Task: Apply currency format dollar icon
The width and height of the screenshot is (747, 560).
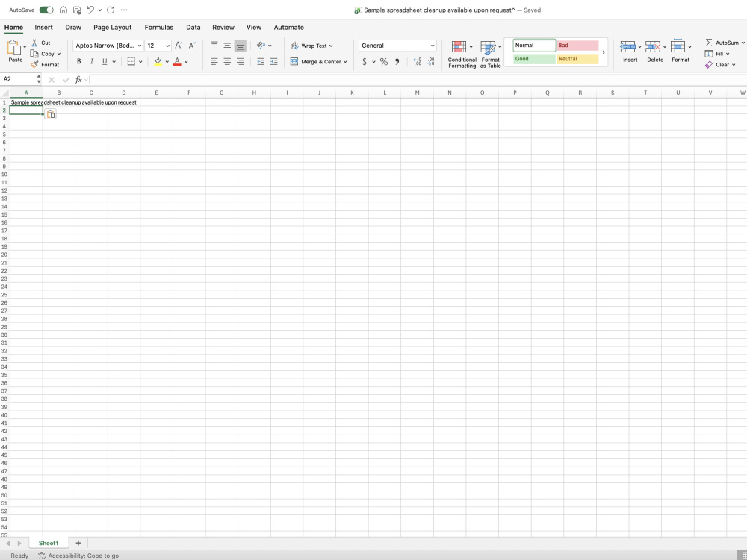Action: click(365, 61)
